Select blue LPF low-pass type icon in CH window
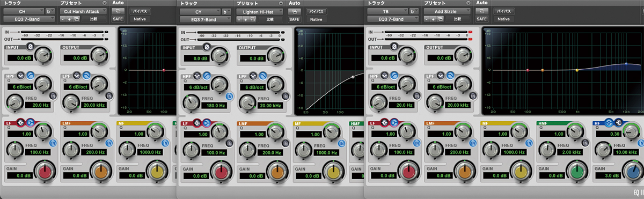The image size is (644, 199). [86, 75]
